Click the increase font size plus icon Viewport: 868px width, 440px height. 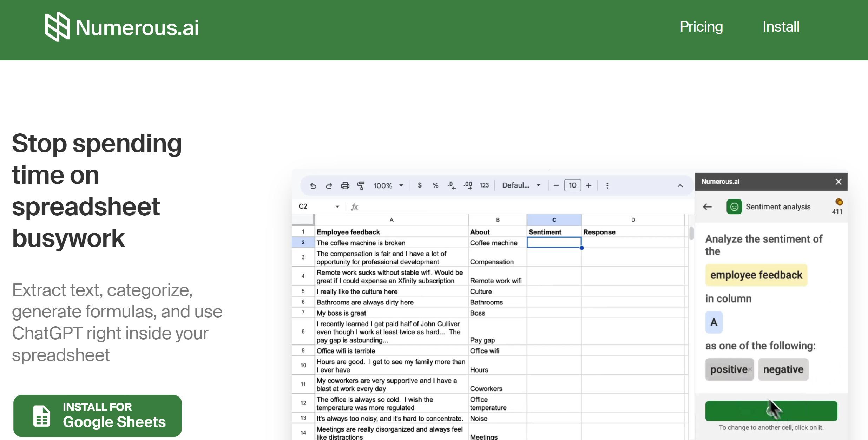pyautogui.click(x=588, y=185)
